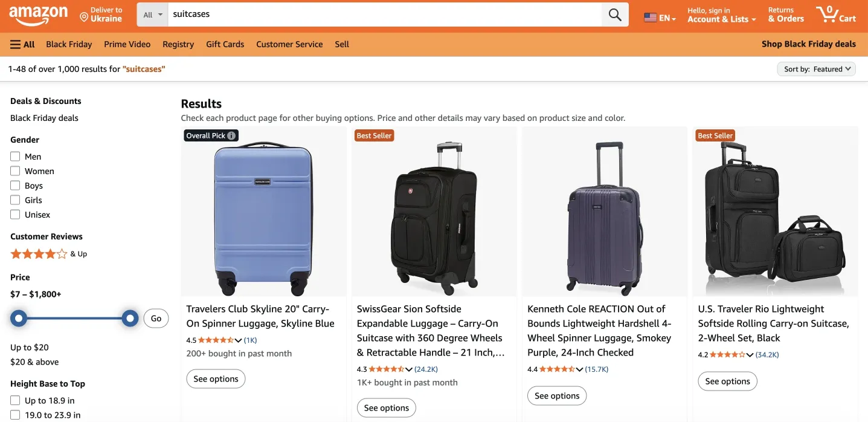Screen dimensions: 868x422
Task: Expand the Account & Lists dropdown
Action: click(x=721, y=19)
